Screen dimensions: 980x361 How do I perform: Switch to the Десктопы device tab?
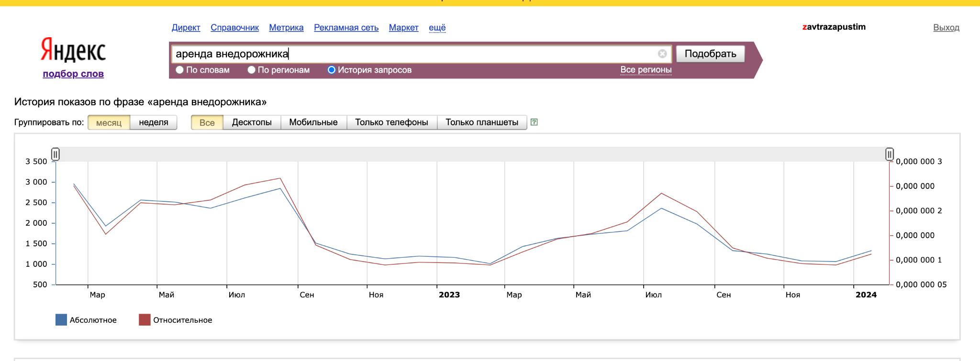tap(252, 122)
